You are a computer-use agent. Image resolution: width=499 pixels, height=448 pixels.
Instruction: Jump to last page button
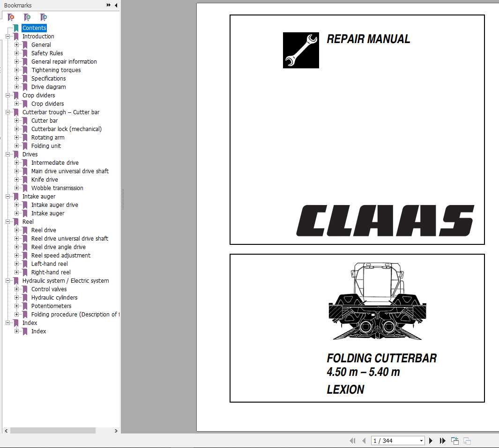442,441
